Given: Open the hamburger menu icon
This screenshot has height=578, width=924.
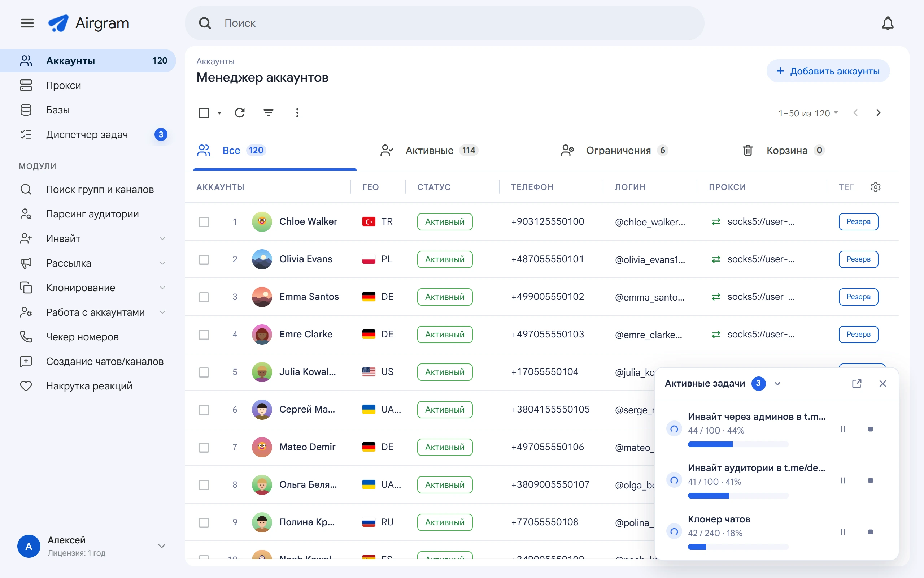Looking at the screenshot, I should [27, 23].
